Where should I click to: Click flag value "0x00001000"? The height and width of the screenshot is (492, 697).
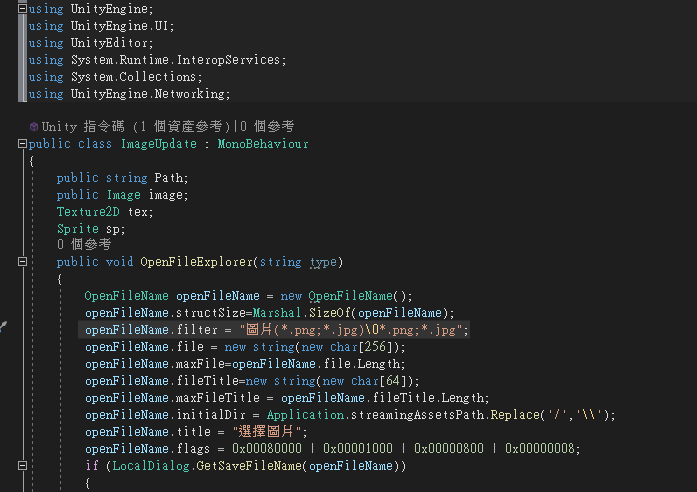(358, 448)
